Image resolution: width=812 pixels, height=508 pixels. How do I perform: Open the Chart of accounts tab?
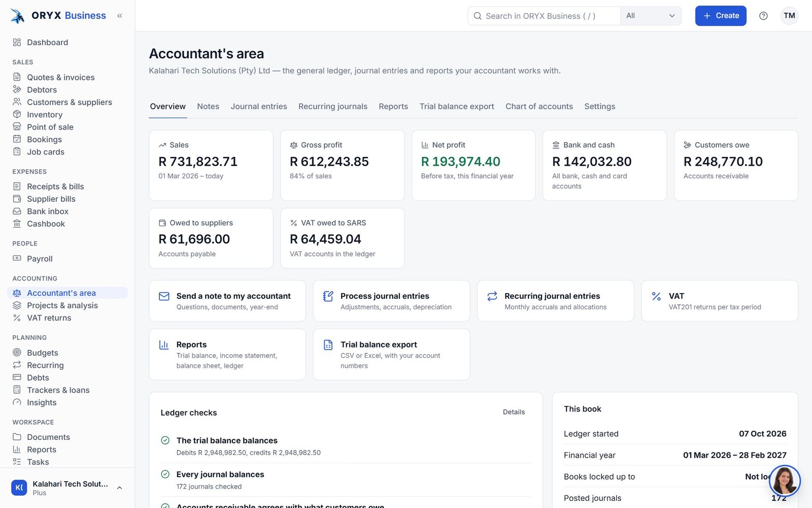click(x=539, y=106)
